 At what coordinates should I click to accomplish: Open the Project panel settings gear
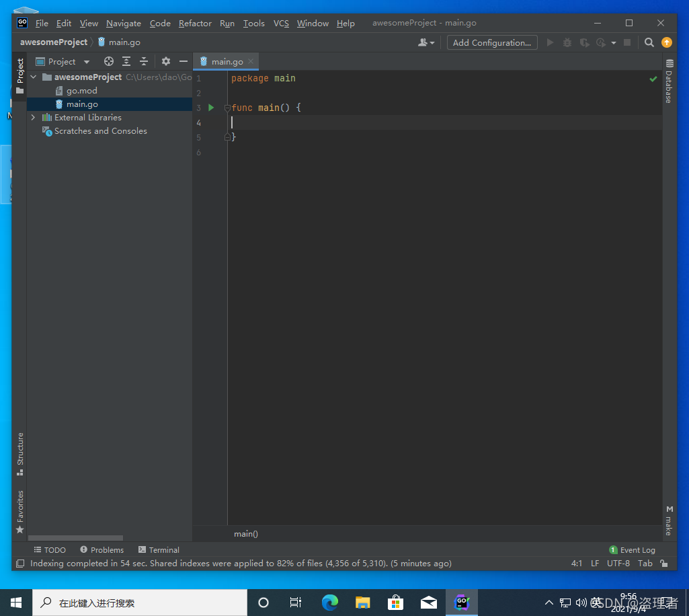pos(165,62)
